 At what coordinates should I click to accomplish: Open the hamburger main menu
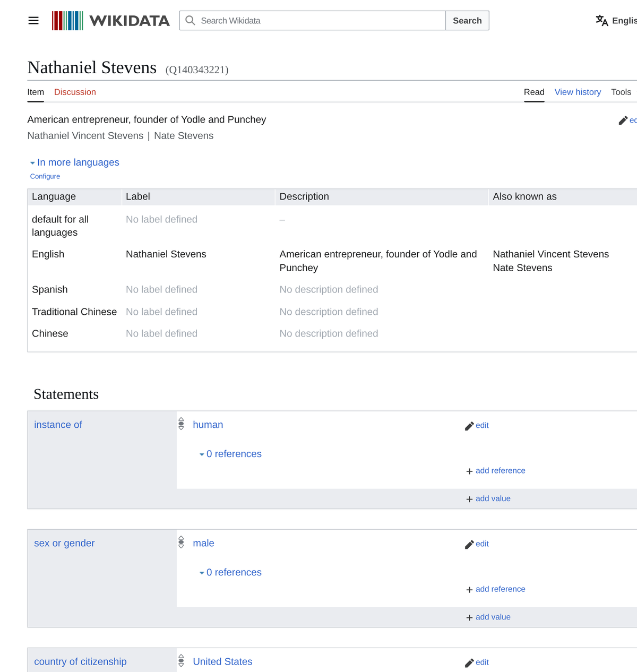pos(33,21)
